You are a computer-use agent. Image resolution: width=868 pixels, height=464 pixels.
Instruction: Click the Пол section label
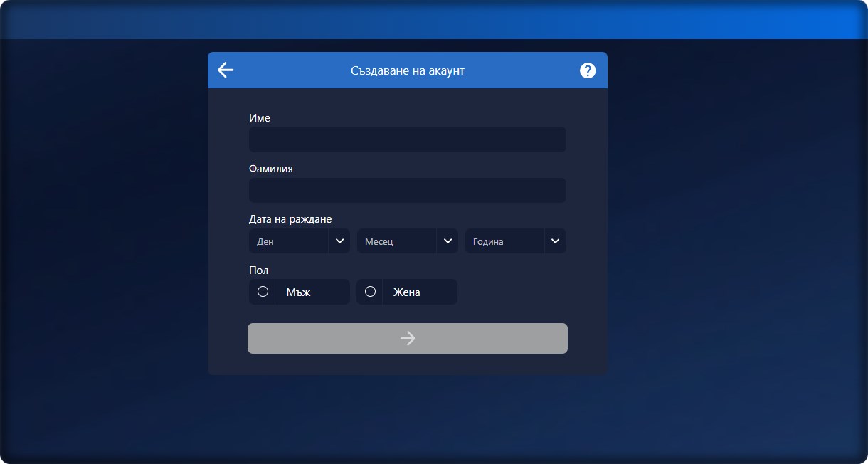pyautogui.click(x=258, y=270)
